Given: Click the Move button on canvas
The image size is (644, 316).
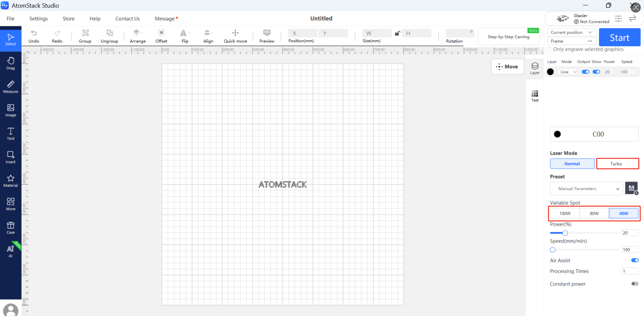Looking at the screenshot, I should tap(508, 67).
